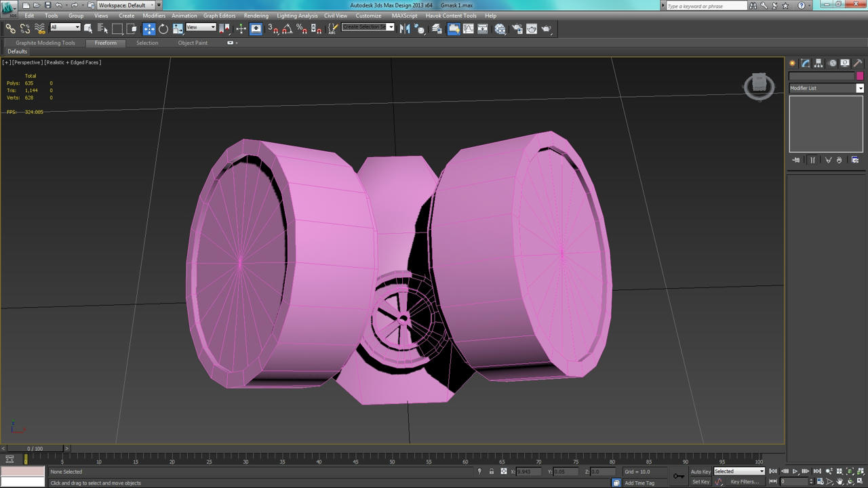Open the selection filter All dropdown
The height and width of the screenshot is (488, 868).
click(x=65, y=28)
